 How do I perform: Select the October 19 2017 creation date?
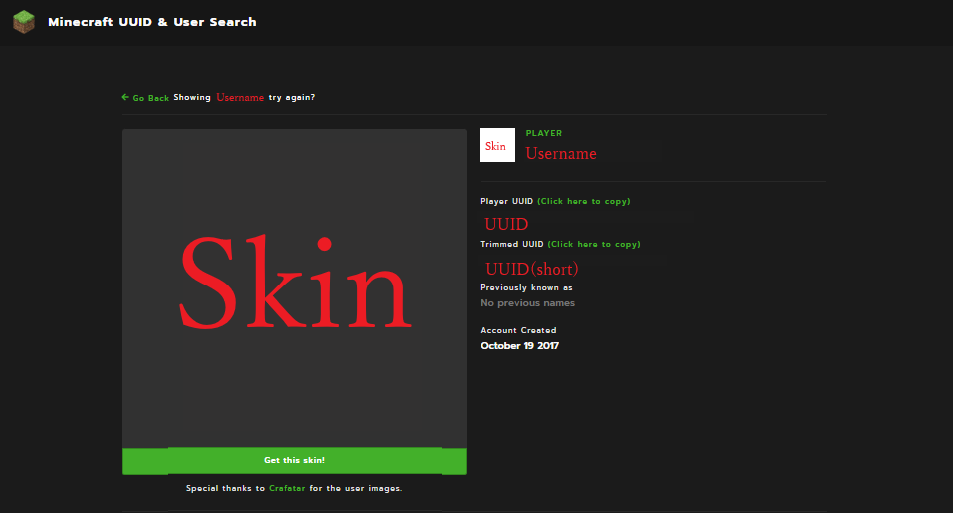coord(519,346)
